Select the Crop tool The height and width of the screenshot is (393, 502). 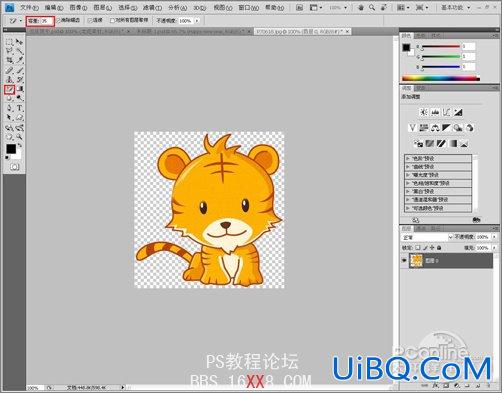(x=9, y=60)
